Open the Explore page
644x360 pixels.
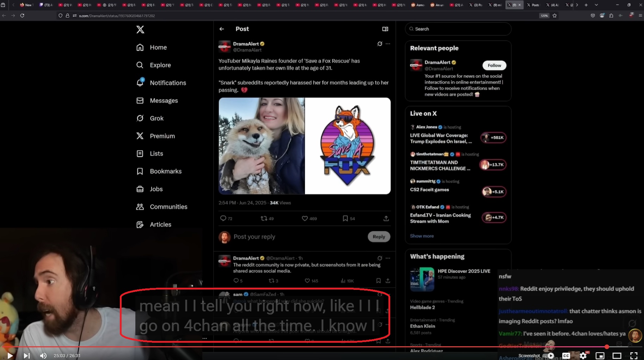coord(153,65)
